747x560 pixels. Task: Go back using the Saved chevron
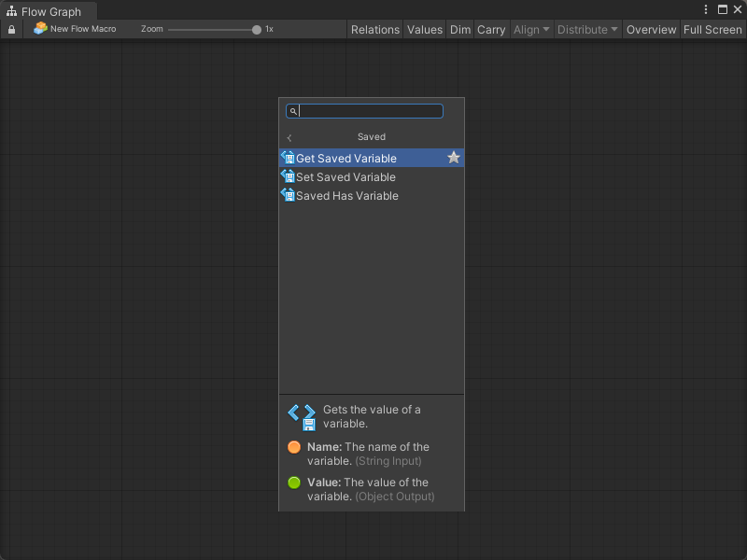[x=289, y=138]
